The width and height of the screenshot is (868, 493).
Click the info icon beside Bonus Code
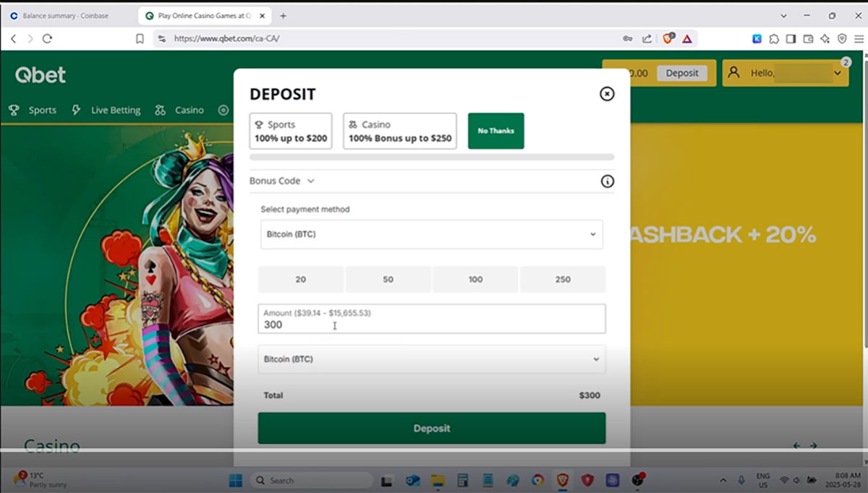pos(608,181)
